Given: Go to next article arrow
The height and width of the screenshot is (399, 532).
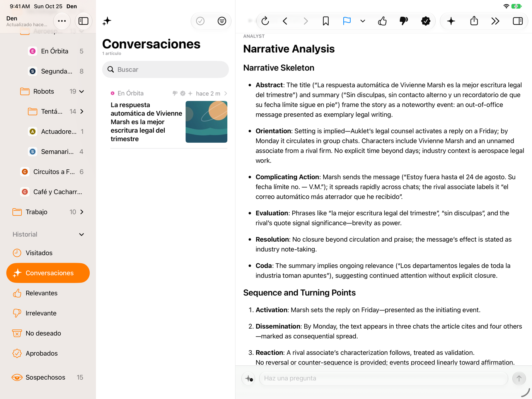Looking at the screenshot, I should point(306,21).
